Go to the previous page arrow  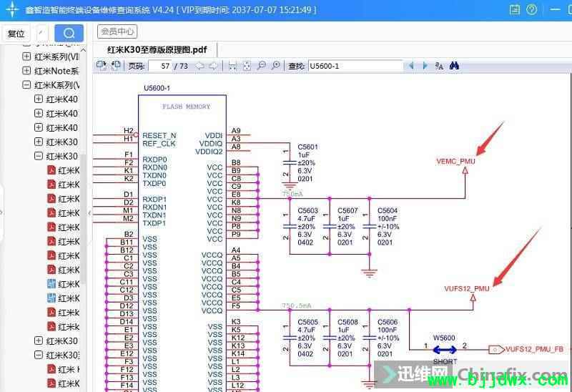coord(199,66)
